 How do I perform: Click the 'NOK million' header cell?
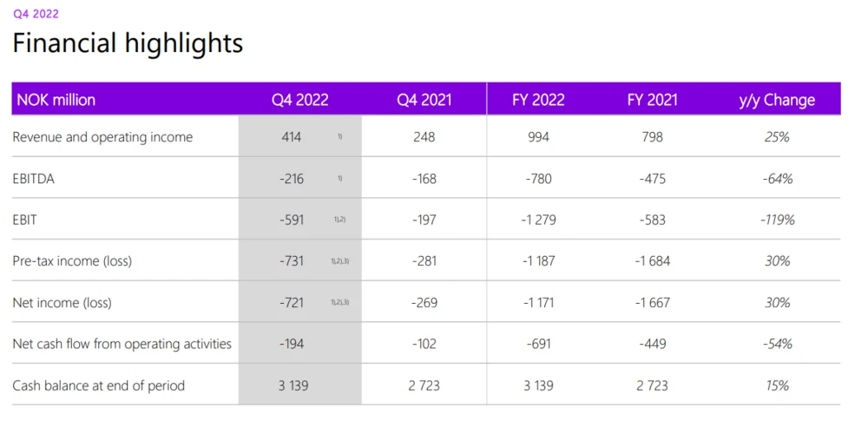(56, 100)
